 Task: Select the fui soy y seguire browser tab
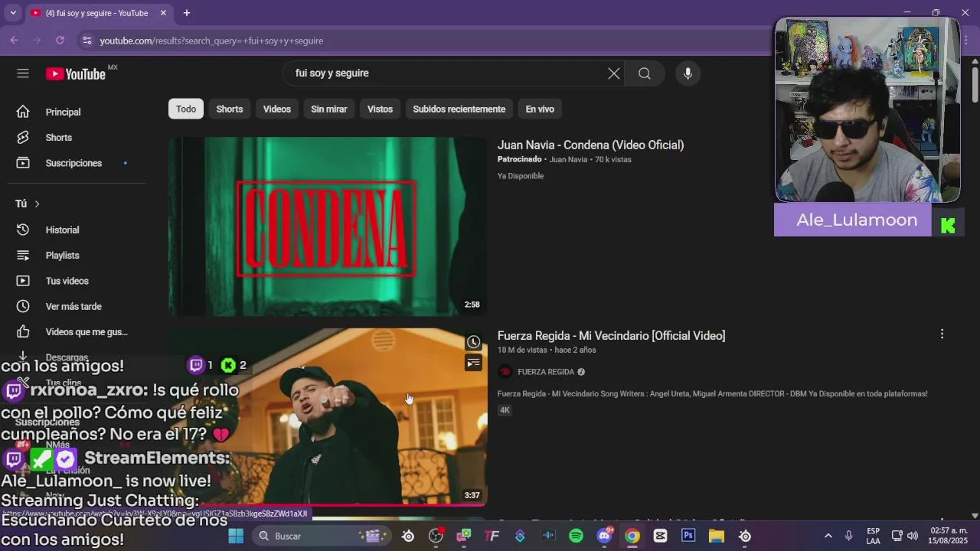98,13
